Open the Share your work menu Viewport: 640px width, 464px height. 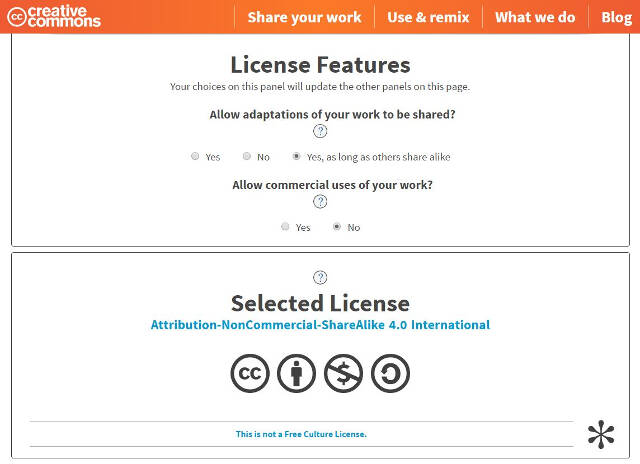(304, 17)
